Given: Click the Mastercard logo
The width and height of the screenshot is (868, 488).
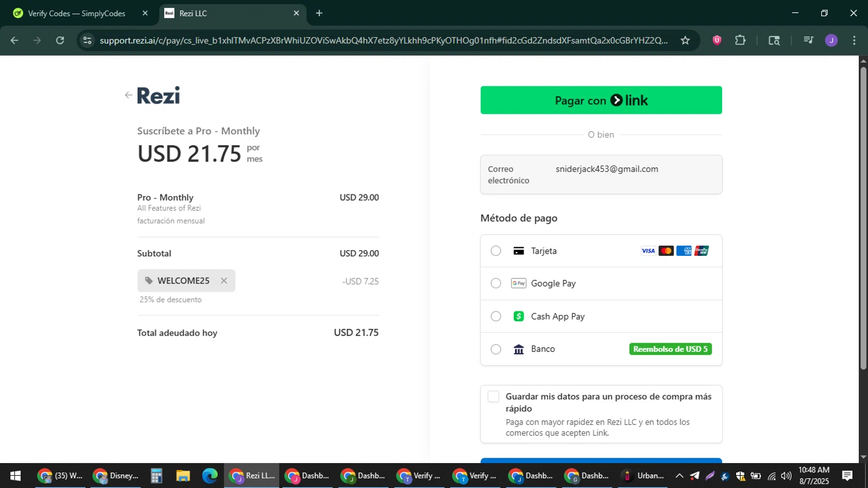Looking at the screenshot, I should click(x=666, y=251).
